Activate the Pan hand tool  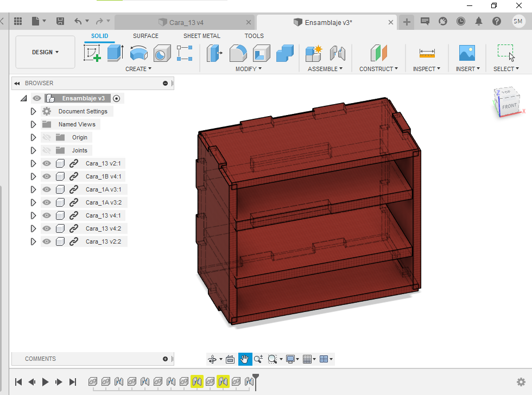click(245, 359)
